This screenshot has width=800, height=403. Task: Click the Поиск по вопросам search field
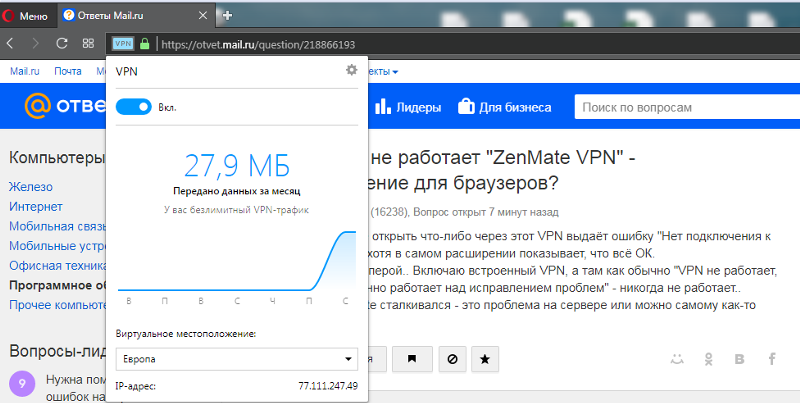[687, 108]
